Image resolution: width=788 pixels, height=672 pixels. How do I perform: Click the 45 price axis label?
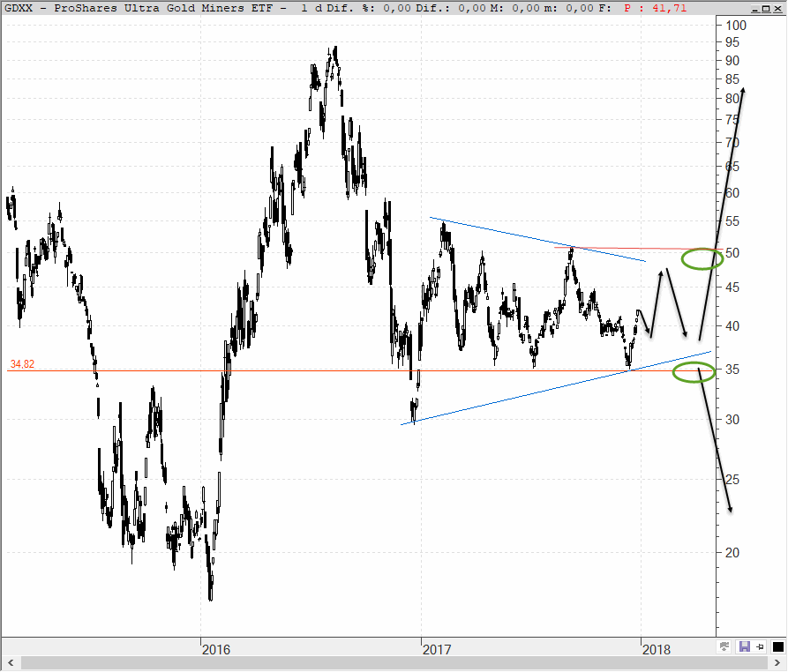click(x=732, y=287)
